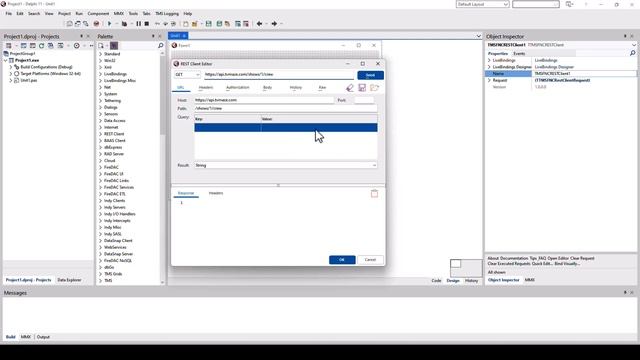Click the OK button in REST Client Editor
Viewport: 640px width, 360px height.
342,260
